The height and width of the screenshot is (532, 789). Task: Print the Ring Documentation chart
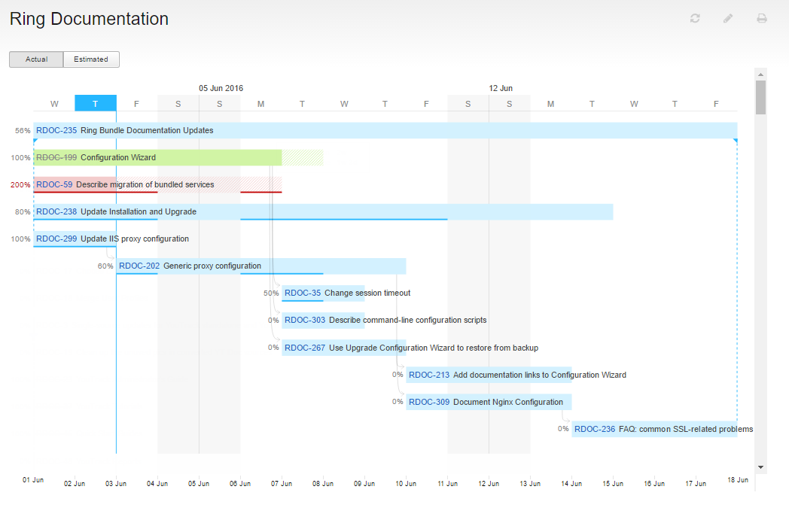pos(761,17)
